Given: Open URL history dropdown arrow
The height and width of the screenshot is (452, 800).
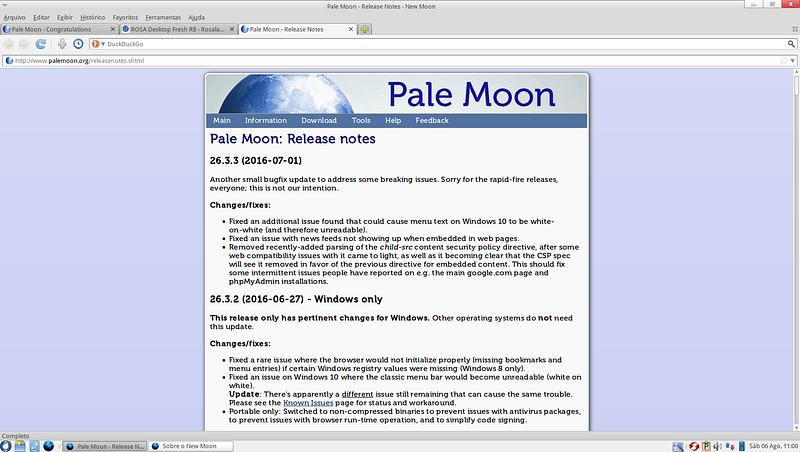Looking at the screenshot, I should pos(792,61).
